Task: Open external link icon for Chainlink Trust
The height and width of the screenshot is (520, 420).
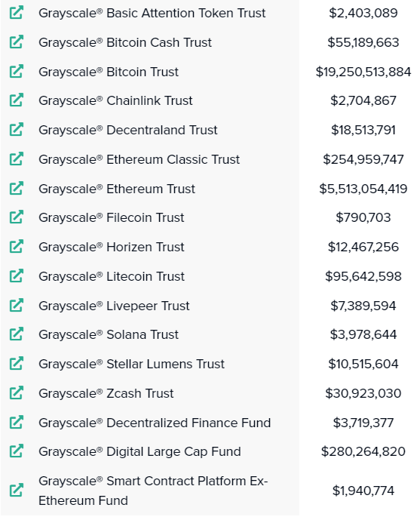Action: click(17, 100)
